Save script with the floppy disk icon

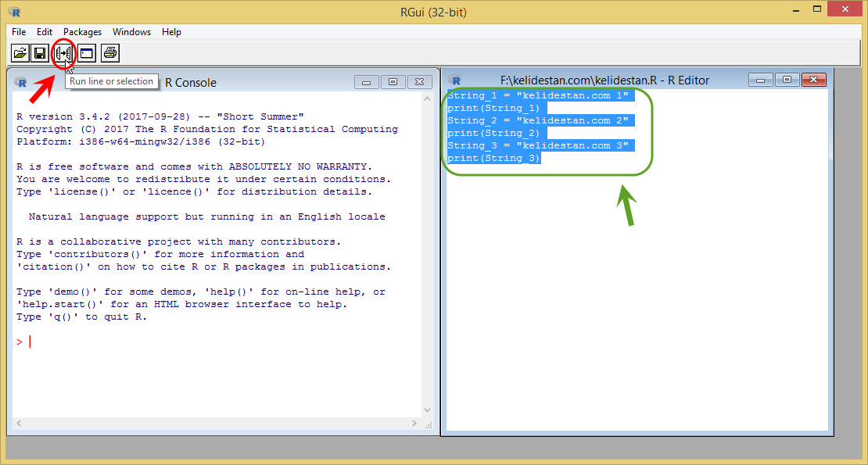[40, 53]
